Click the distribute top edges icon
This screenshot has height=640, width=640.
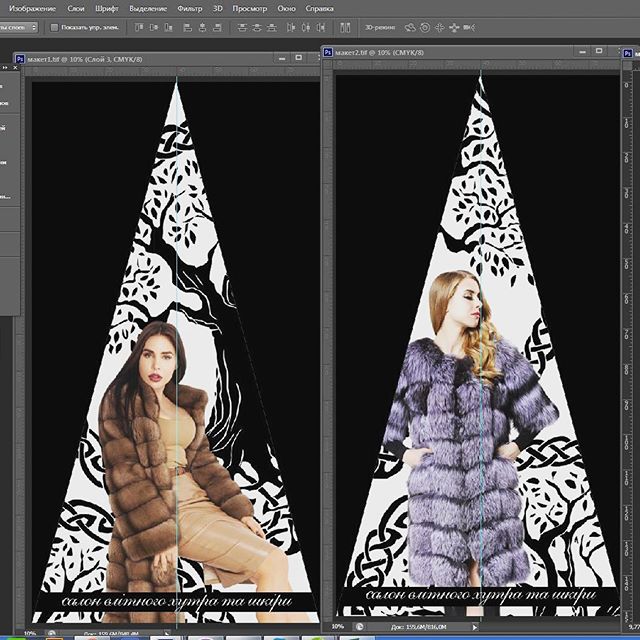coord(242,28)
